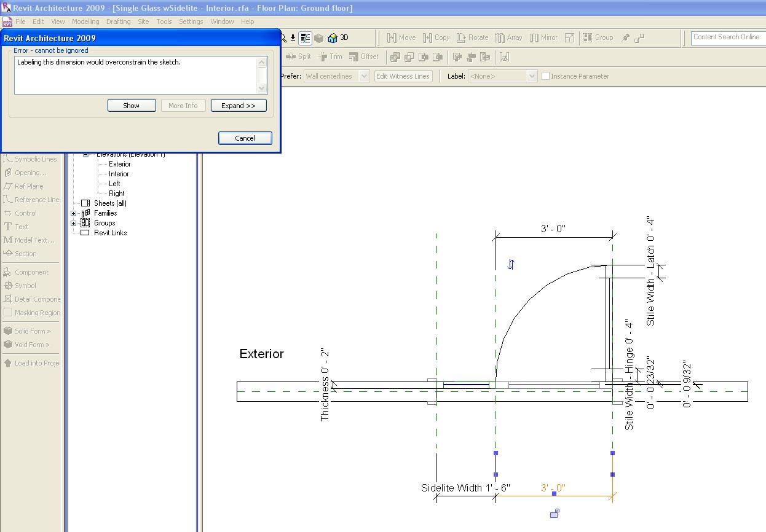Viewport: 766px width, 532px height.
Task: Select the Rotate tool
Action: pos(472,37)
